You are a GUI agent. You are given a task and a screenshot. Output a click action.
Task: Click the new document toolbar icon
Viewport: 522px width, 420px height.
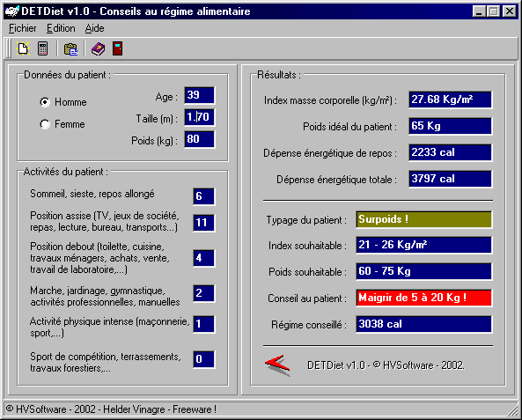pos(23,48)
